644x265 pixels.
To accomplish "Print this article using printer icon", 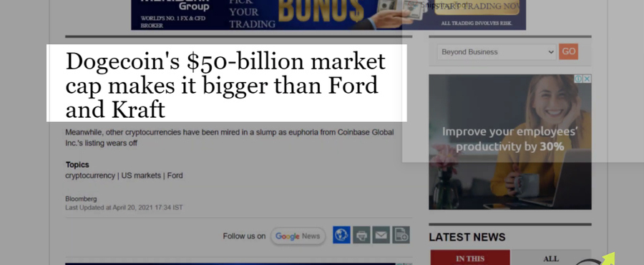I will click(x=361, y=235).
